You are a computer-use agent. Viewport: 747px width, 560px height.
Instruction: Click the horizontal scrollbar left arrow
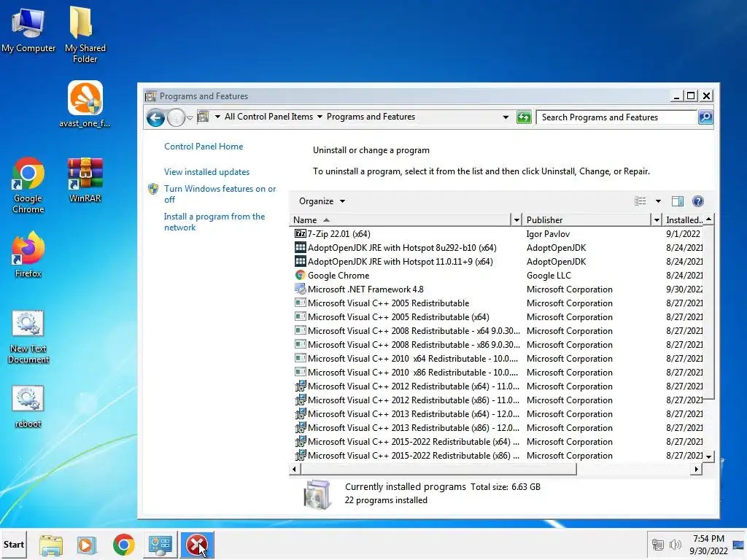tap(295, 469)
